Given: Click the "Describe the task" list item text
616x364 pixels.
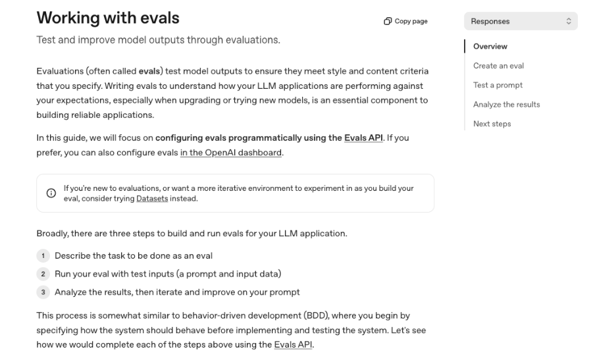Looking at the screenshot, I should coord(134,255).
